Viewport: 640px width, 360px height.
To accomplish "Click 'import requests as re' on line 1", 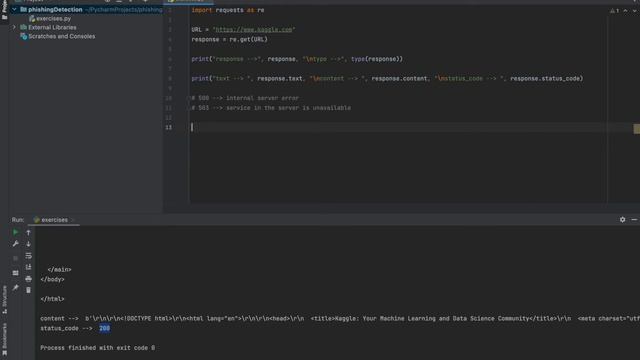I will click(x=228, y=10).
